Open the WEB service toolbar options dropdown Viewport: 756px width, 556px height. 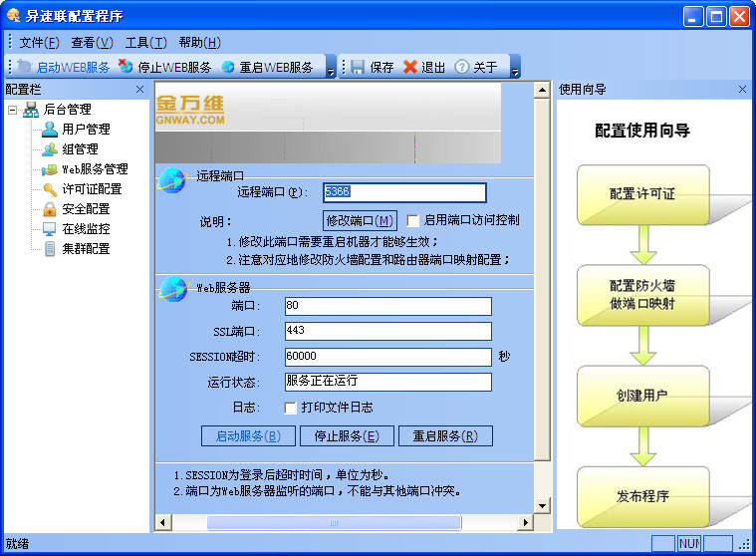tap(331, 67)
